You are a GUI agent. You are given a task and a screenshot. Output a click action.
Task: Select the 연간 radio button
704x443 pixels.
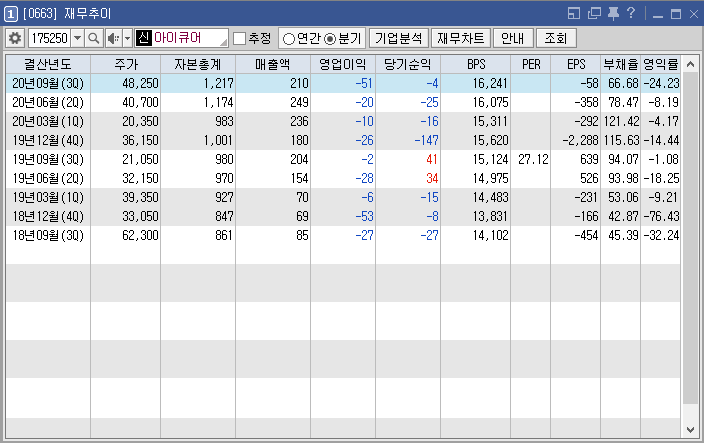289,39
